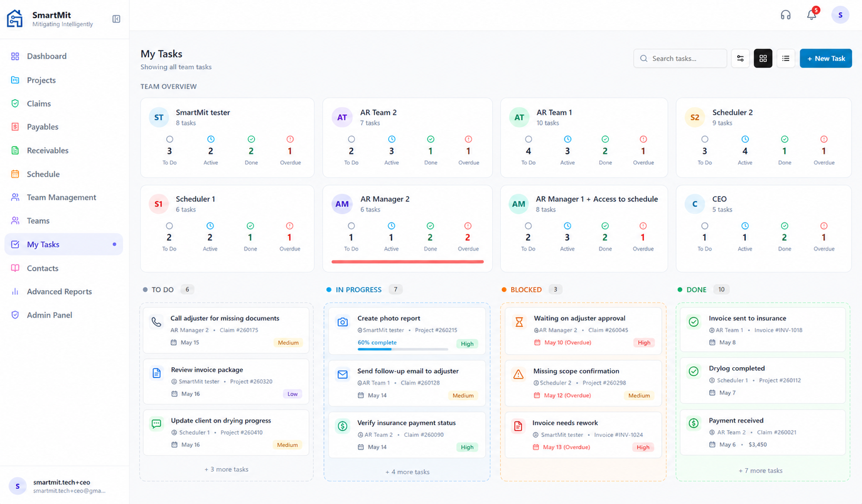Screen dimensions: 862x504
Task: Click file icon on Invoice needs rework
Action: pyautogui.click(x=519, y=426)
